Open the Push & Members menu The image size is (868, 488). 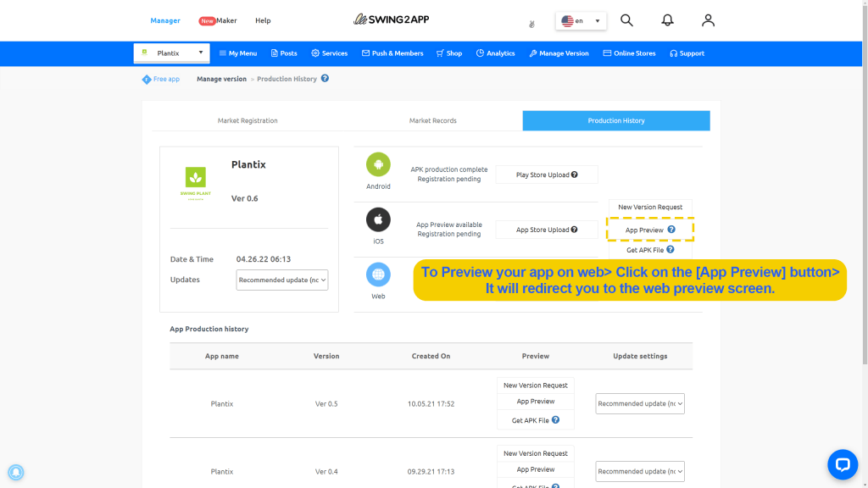click(392, 53)
